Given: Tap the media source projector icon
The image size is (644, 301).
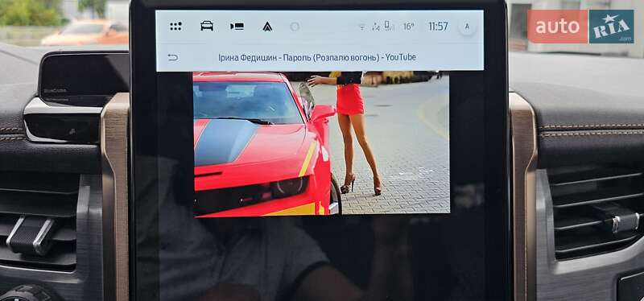Looking at the screenshot, I should (237, 27).
